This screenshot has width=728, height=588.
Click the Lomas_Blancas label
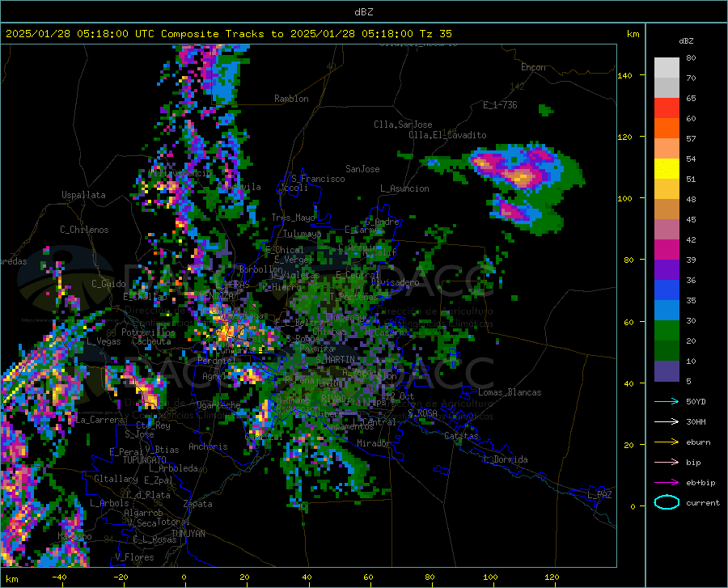510,392
